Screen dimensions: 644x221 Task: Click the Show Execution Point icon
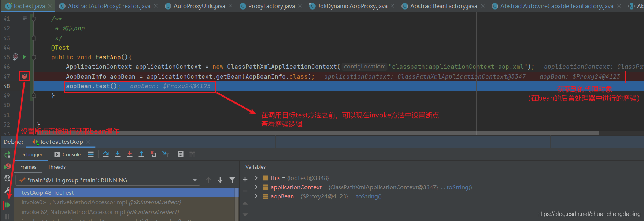coord(91,154)
